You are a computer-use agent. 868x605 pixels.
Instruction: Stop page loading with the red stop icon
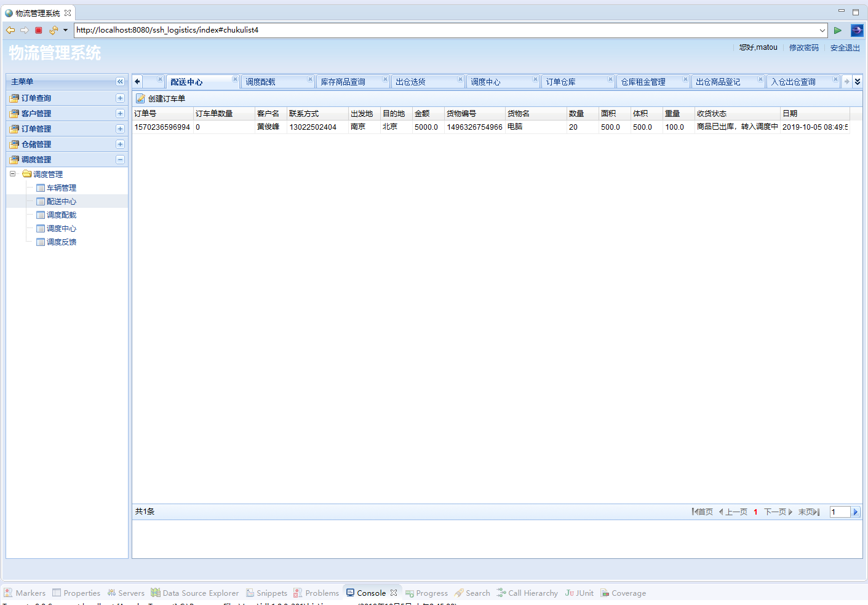click(39, 30)
